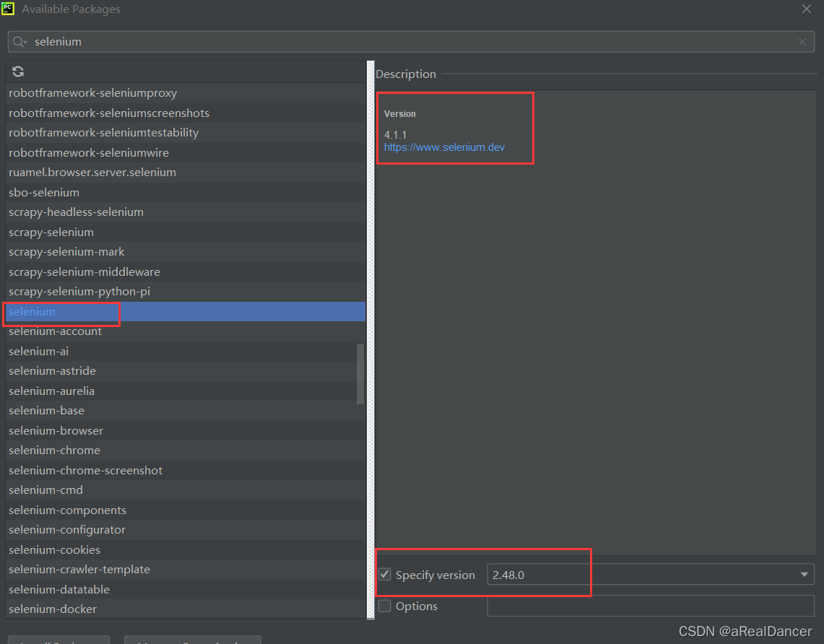Click the search magnifier history icon
Viewport: 824px width, 644px height.
click(x=19, y=42)
